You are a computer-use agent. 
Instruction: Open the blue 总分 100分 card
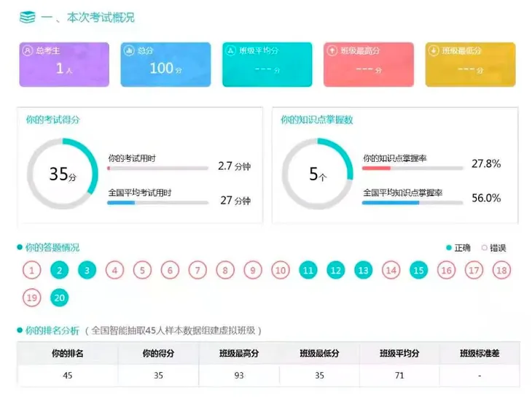tap(165, 64)
